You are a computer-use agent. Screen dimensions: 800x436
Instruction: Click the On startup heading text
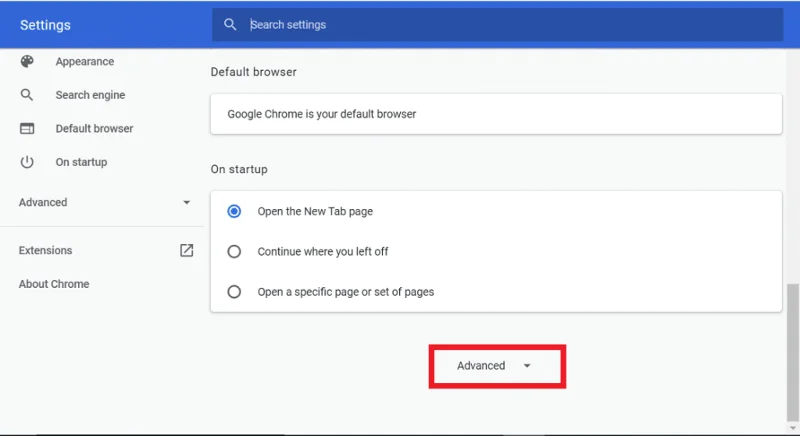pos(239,169)
